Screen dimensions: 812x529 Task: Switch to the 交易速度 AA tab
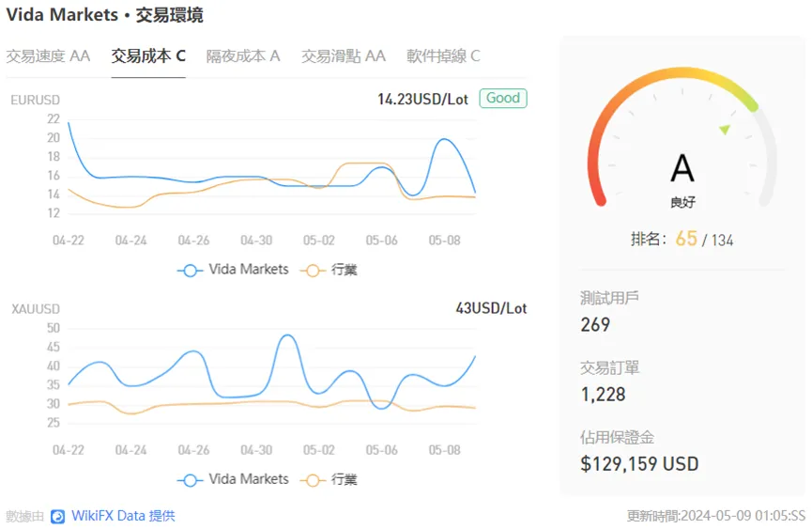pyautogui.click(x=48, y=56)
